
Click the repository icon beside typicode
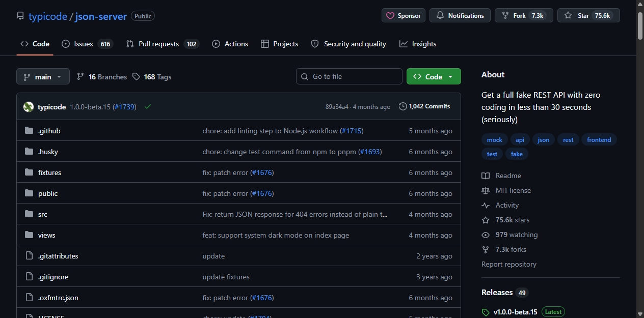tap(20, 16)
